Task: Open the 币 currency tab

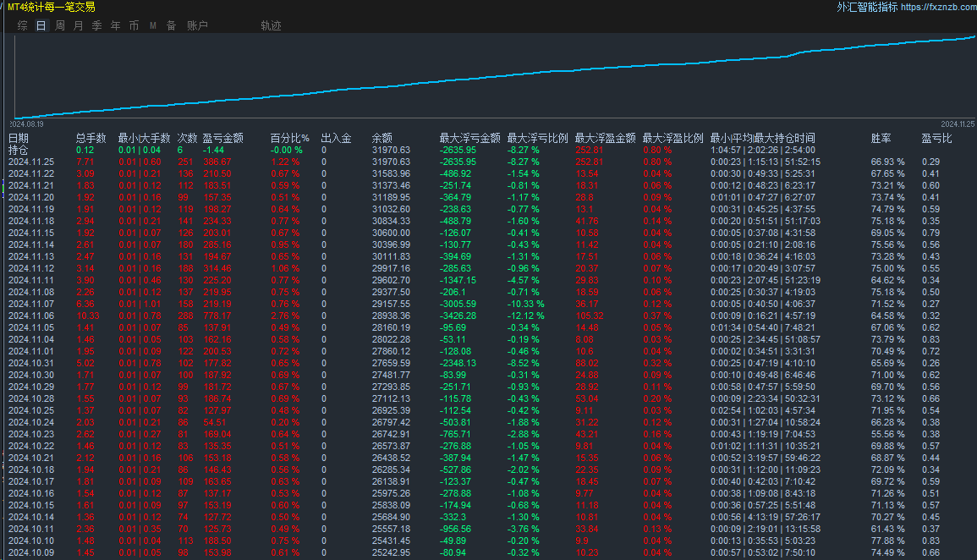Action: pyautogui.click(x=134, y=25)
